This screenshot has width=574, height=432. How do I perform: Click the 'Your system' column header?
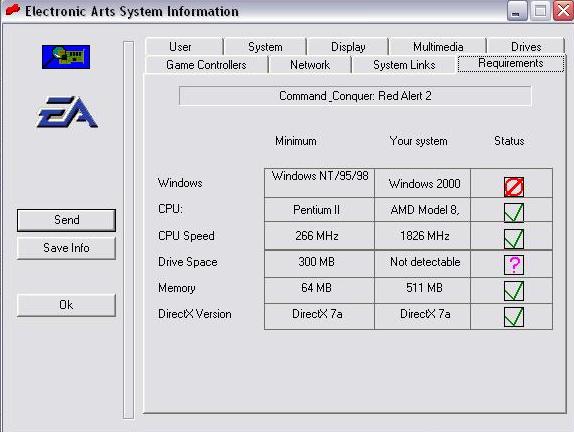point(418,141)
